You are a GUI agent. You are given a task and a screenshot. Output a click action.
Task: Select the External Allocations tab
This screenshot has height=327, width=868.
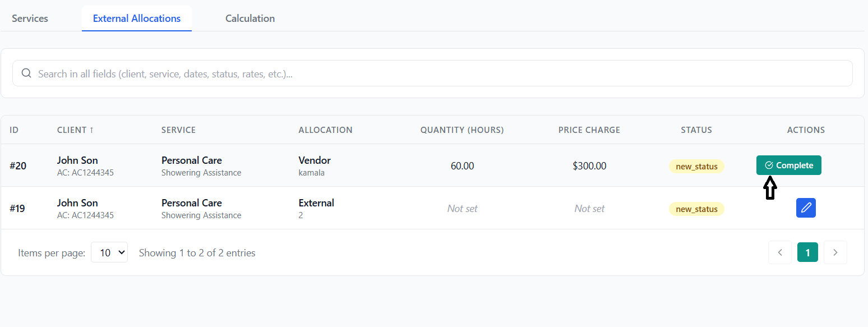click(x=137, y=19)
